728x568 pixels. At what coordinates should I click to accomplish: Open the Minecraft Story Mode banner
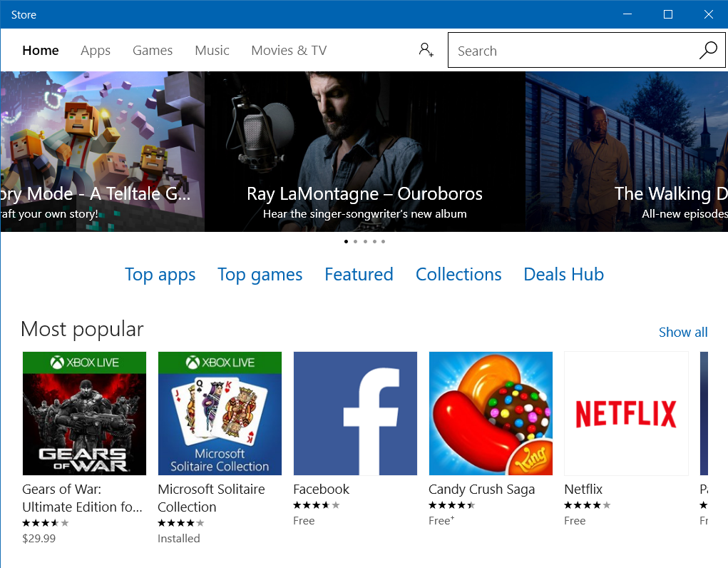tap(103, 151)
